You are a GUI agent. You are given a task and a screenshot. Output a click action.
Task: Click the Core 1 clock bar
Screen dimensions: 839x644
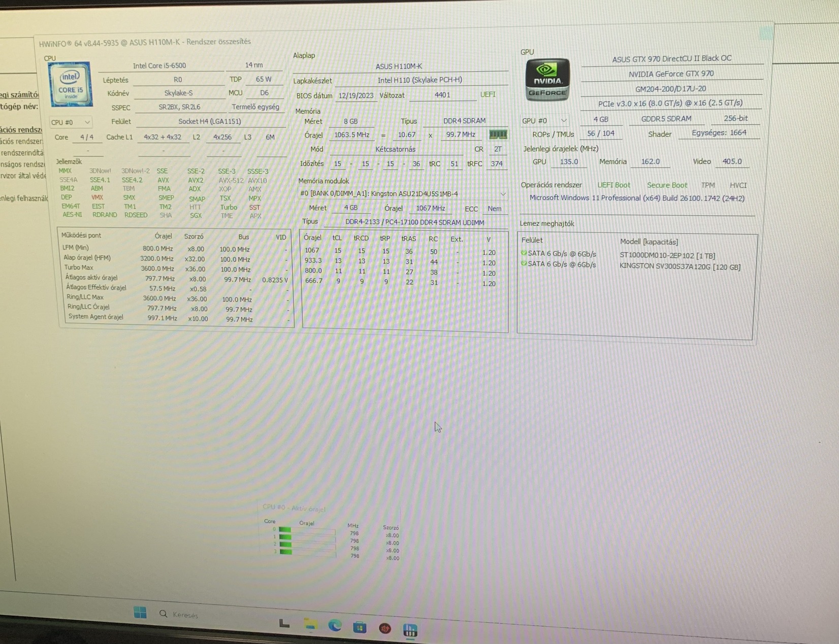point(307,537)
